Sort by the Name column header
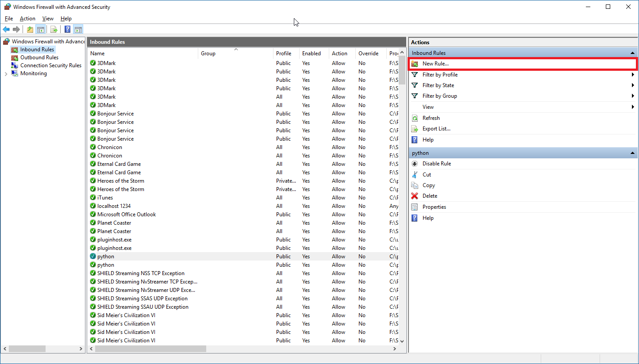 pyautogui.click(x=142, y=54)
